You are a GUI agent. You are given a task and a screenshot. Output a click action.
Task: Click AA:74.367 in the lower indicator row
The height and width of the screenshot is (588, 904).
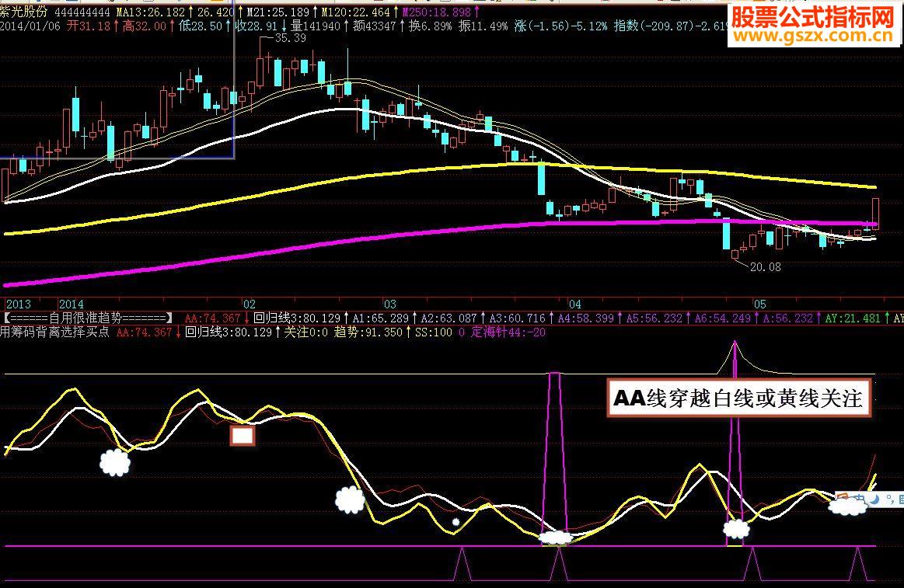[x=144, y=332]
